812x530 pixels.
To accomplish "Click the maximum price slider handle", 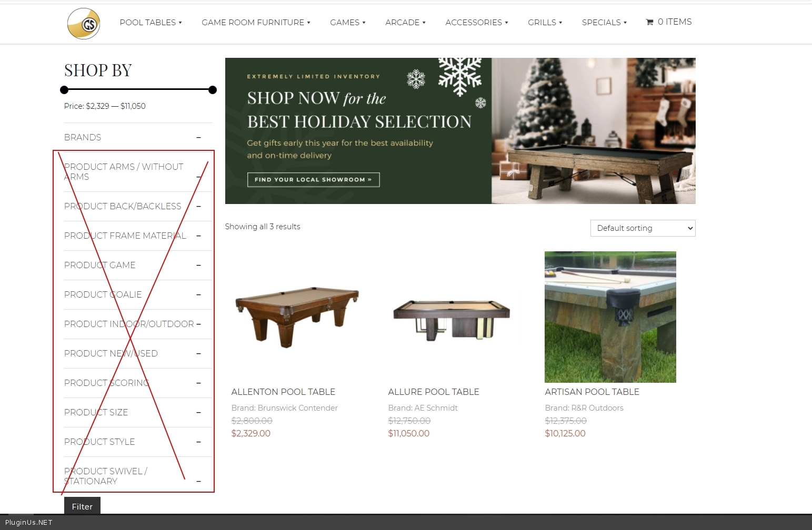I will (213, 90).
